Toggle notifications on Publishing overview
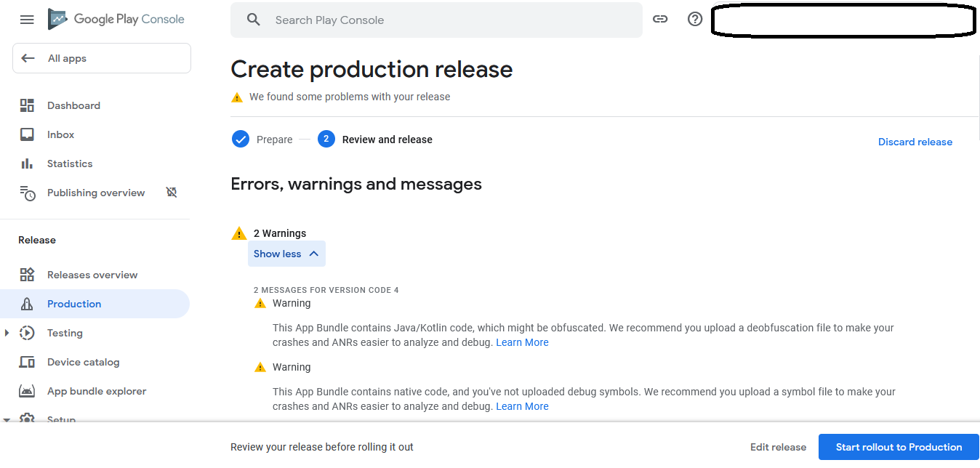Screen dimensions: 980x468 click(172, 193)
